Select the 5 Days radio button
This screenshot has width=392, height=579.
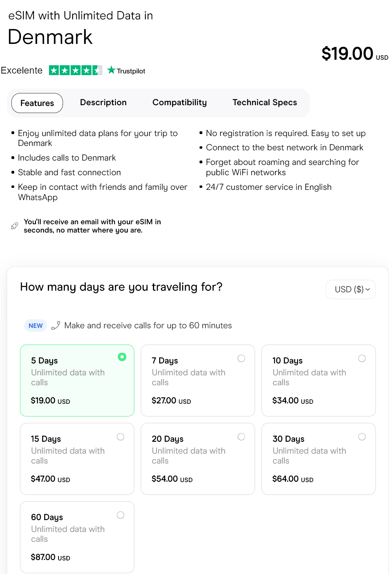pyautogui.click(x=122, y=357)
